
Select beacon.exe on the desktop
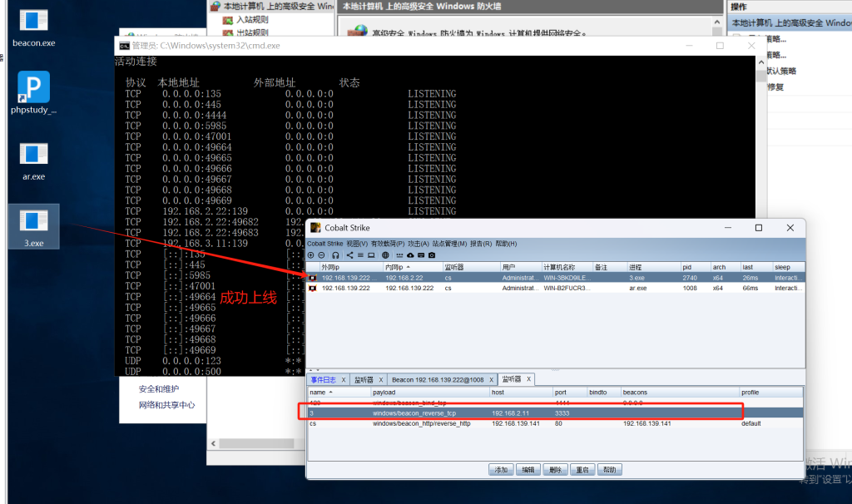tap(33, 28)
